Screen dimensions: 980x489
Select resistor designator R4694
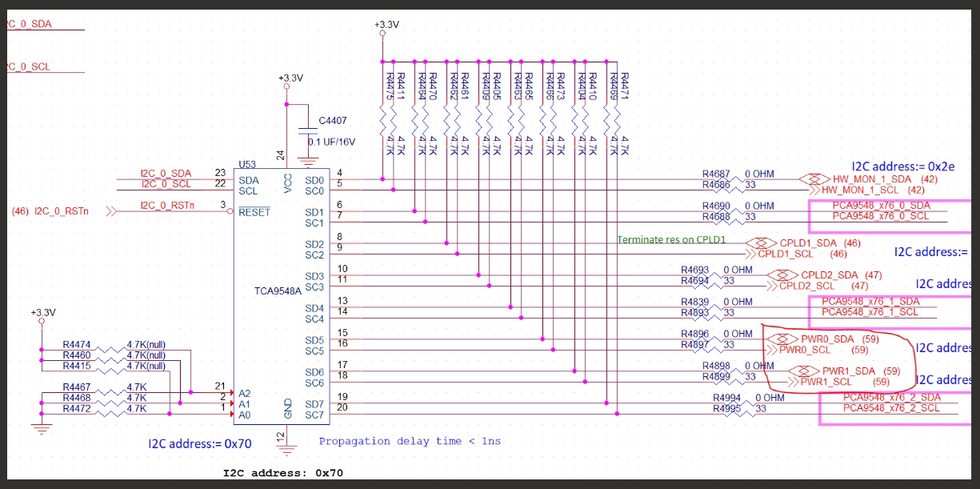(x=696, y=281)
